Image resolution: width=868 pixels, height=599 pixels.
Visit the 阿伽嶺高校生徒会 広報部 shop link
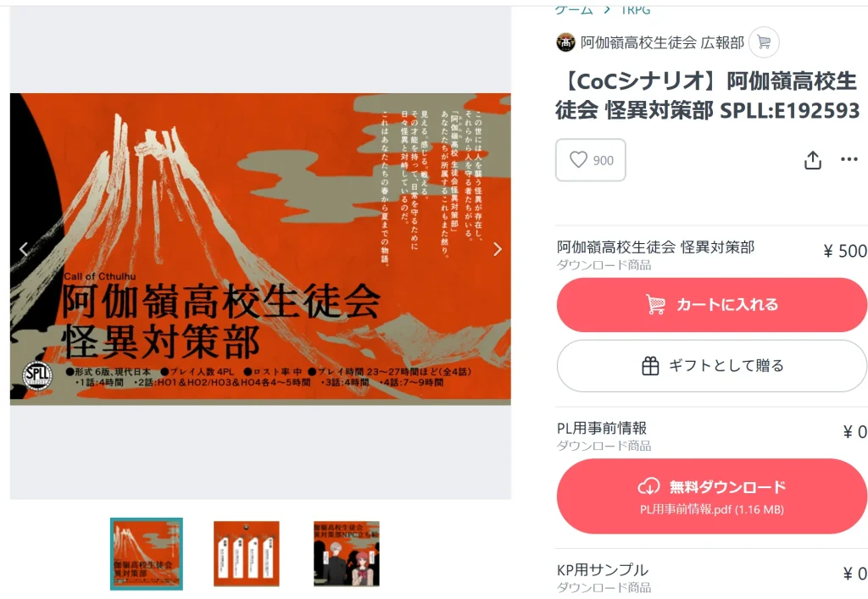tap(662, 42)
